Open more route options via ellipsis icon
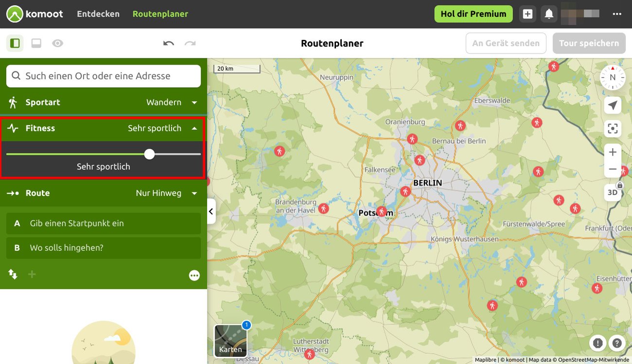The width and height of the screenshot is (632, 364). tap(194, 275)
